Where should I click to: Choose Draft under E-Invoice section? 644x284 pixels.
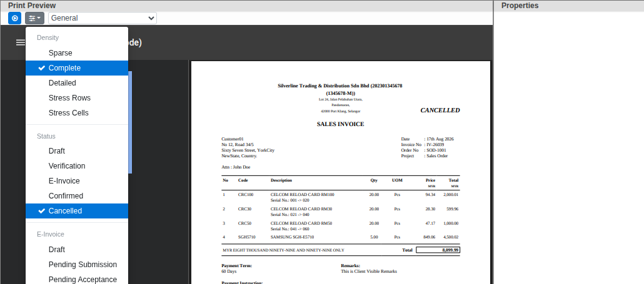(77, 250)
